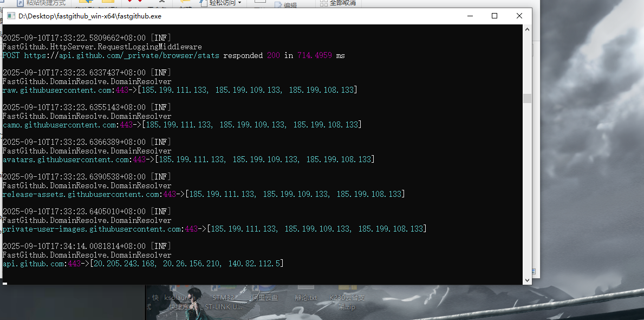Click timestamp 2025-09-10T17:33:22.5809662+08:00
The image size is (644, 320).
(74, 38)
